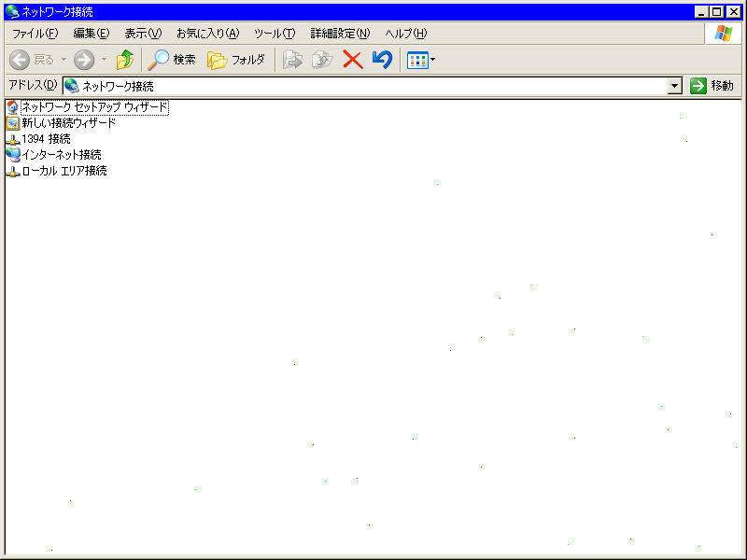Open the ファイル(F) menu
Viewport: 747px width, 560px height.
tap(35, 34)
